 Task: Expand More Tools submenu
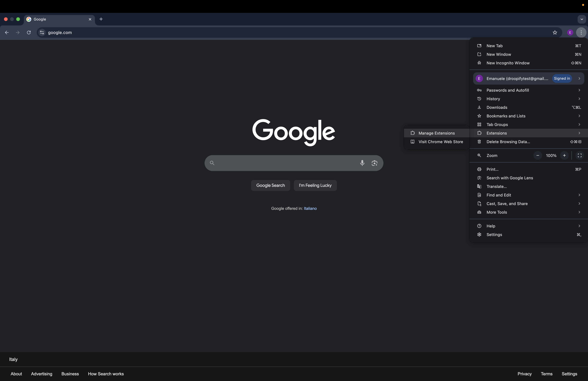(529, 212)
